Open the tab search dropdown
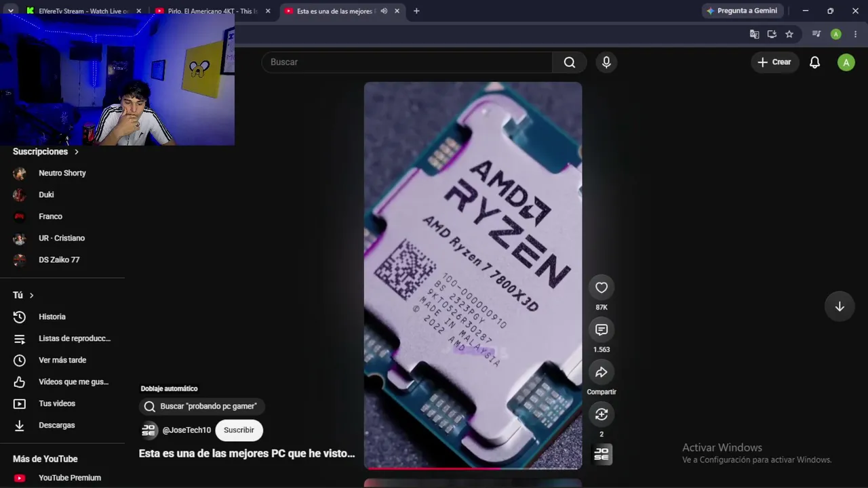The height and width of the screenshot is (488, 868). (11, 11)
